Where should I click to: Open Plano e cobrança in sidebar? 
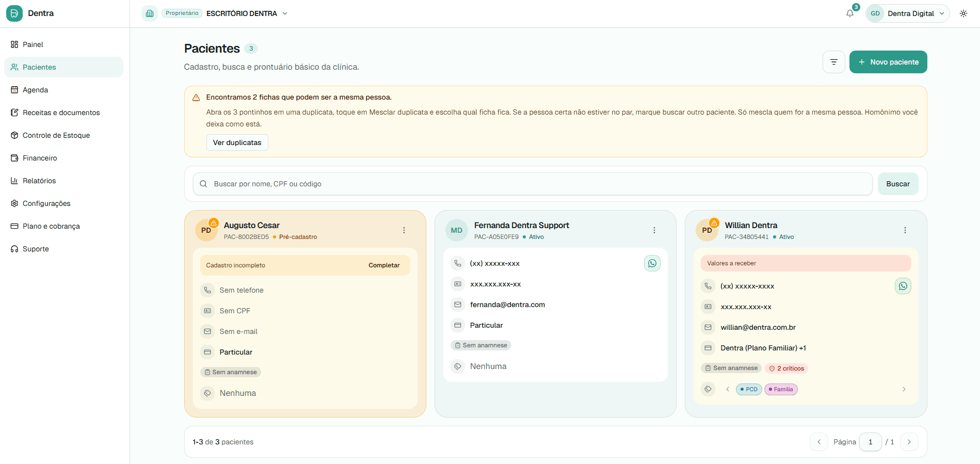point(63,226)
